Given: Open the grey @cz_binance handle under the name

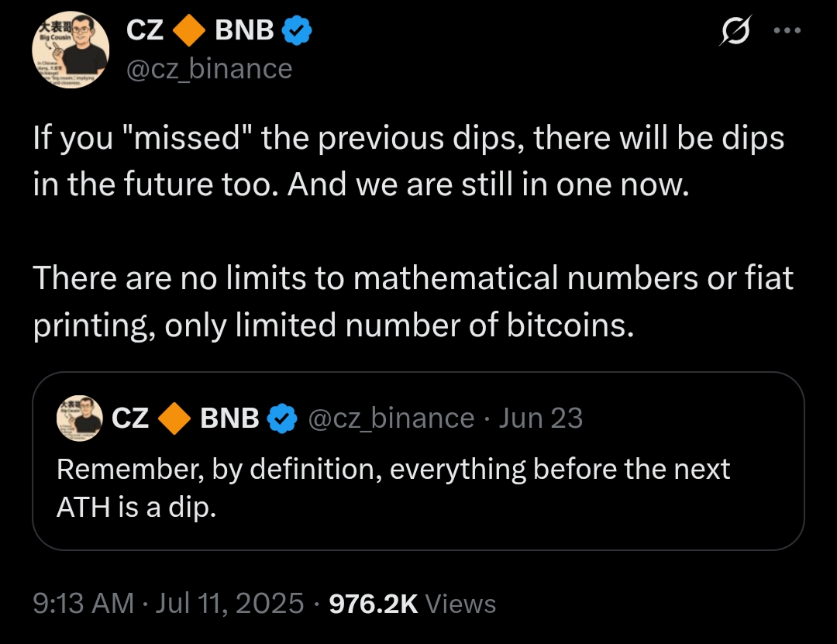Looking at the screenshot, I should 209,69.
